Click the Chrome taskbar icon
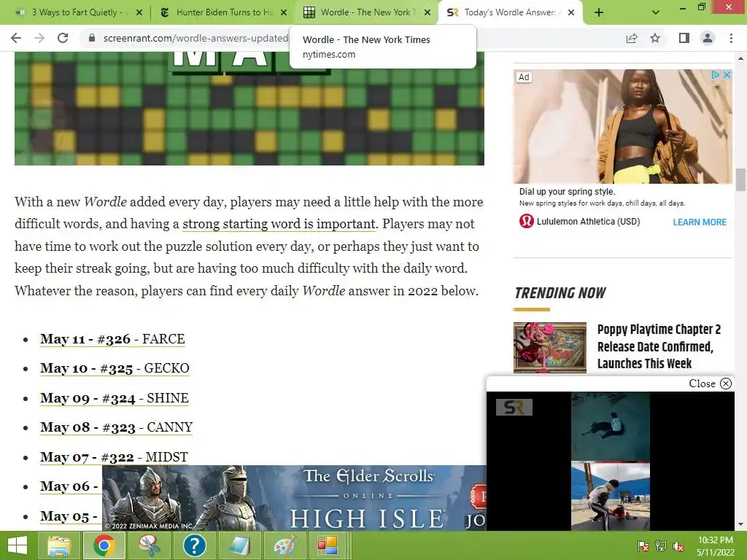This screenshot has width=747, height=560. tap(104, 545)
